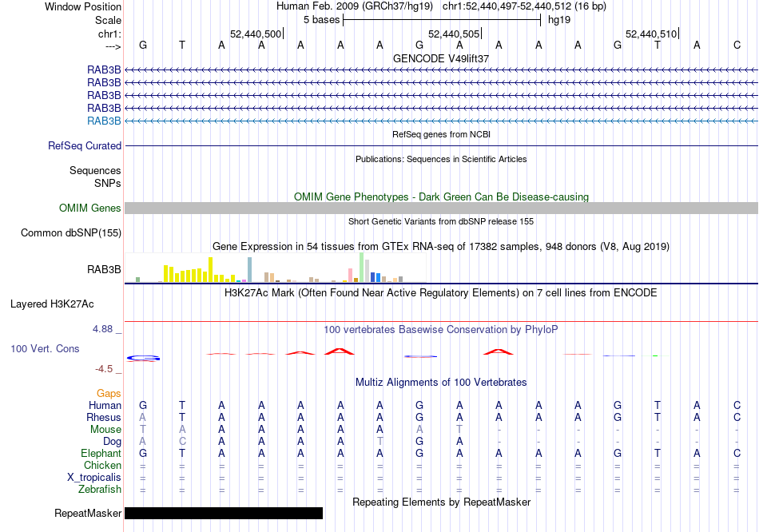This screenshot has width=759, height=532.
Task: Click the C base in the Rhesus row
Action: [737, 417]
